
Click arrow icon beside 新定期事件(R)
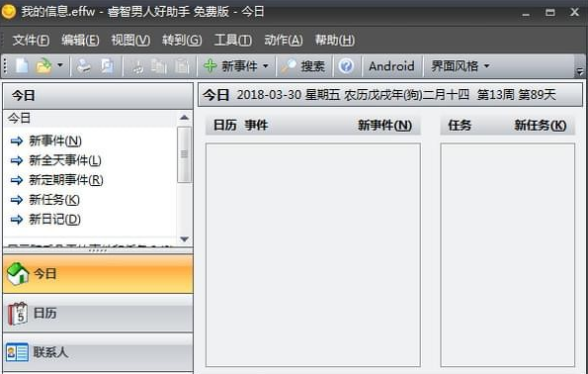click(17, 180)
